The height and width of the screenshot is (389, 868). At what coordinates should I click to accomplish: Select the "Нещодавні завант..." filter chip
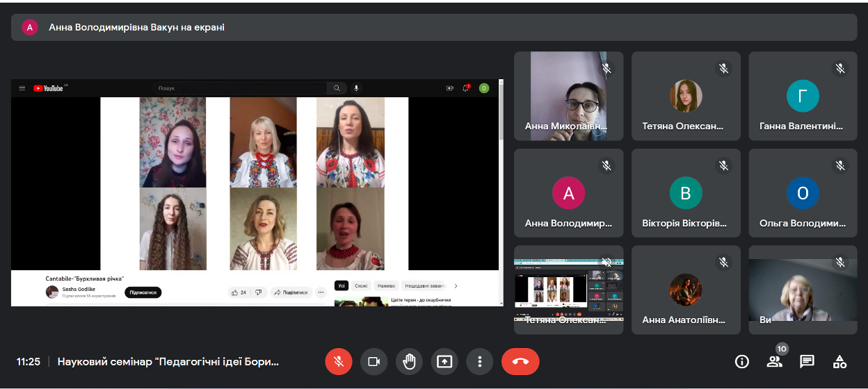pos(424,285)
